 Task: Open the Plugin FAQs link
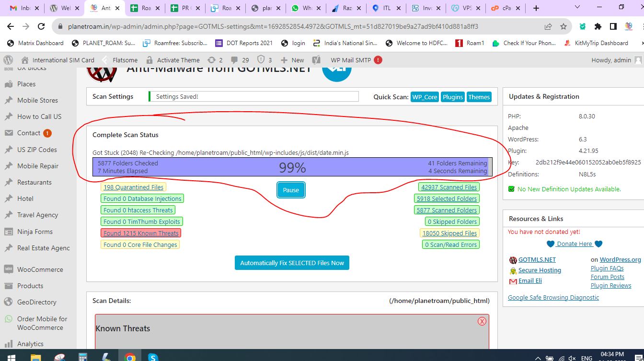tap(607, 268)
